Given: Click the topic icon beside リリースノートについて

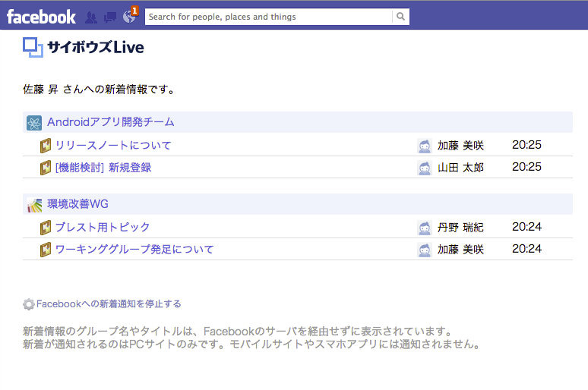Looking at the screenshot, I should coord(46,146).
